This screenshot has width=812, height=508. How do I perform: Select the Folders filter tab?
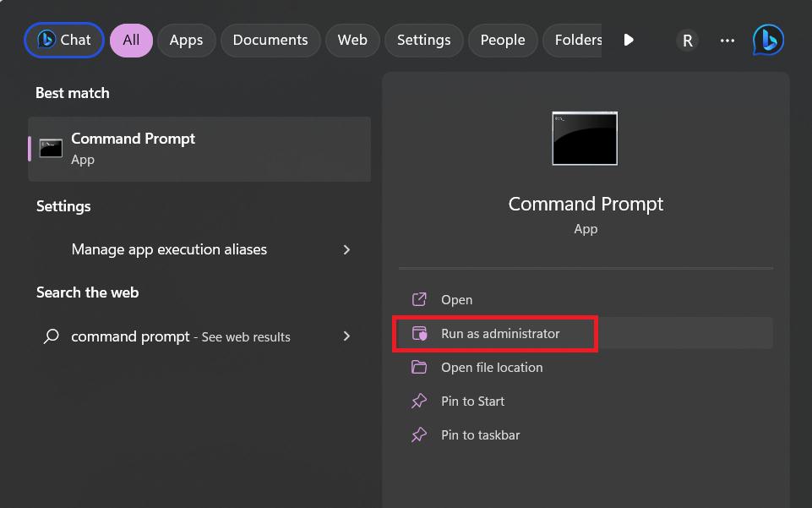coord(573,40)
